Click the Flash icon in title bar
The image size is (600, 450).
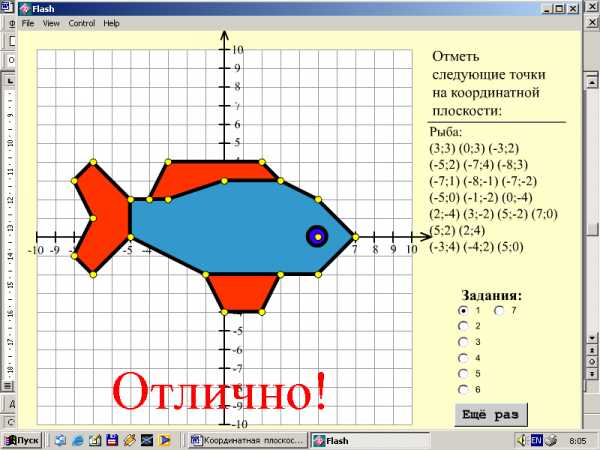click(x=10, y=9)
